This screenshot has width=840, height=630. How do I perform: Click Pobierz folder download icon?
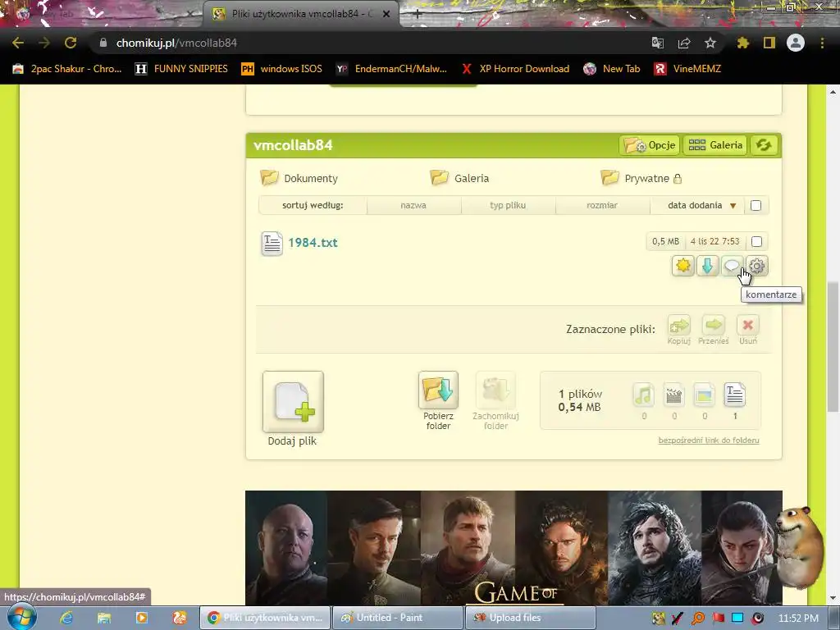click(438, 390)
